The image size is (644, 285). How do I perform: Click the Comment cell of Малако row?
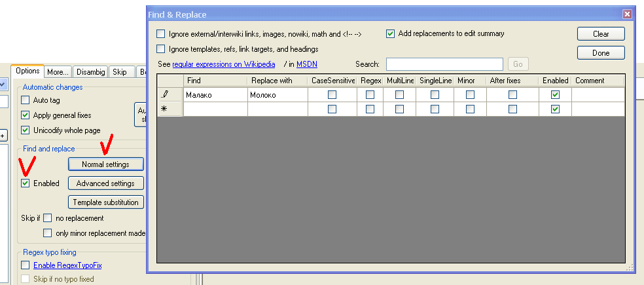tap(598, 95)
